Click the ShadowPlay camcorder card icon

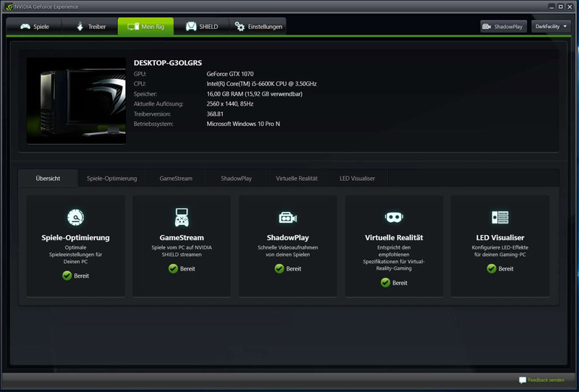287,218
